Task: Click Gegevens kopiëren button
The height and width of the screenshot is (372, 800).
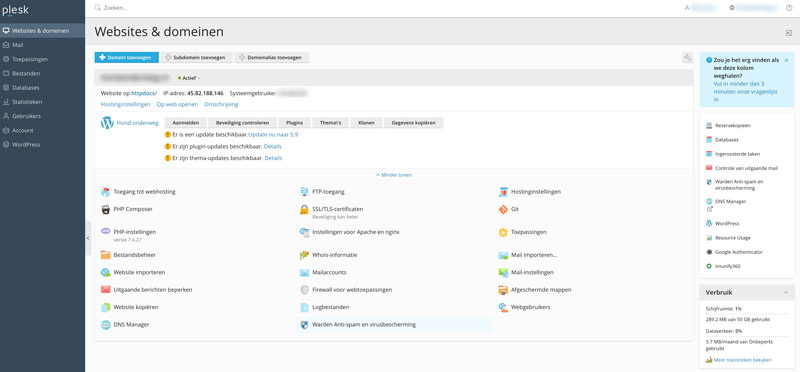Action: click(413, 123)
